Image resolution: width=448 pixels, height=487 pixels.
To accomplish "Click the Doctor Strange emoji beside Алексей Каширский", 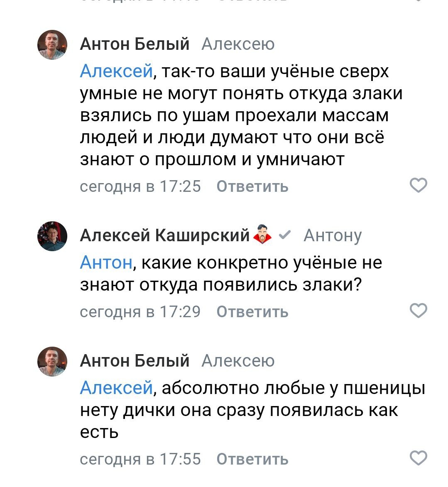I will point(262,235).
